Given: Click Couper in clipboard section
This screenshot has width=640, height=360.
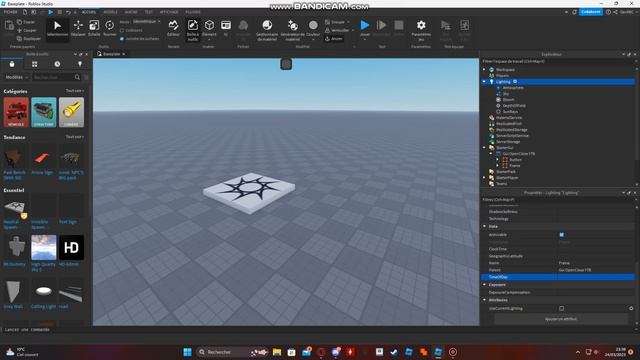Looking at the screenshot, I should [x=27, y=30].
